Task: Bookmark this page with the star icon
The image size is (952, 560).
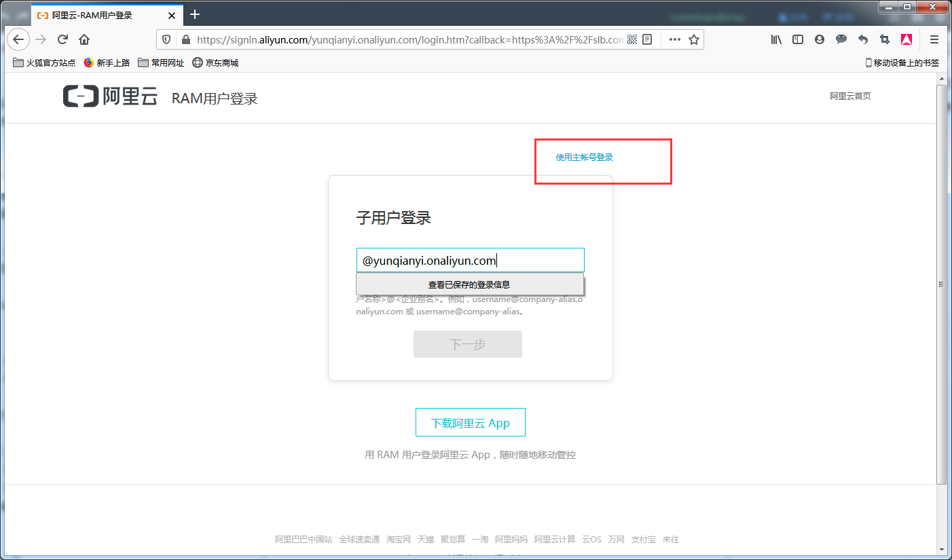Action: coord(693,39)
